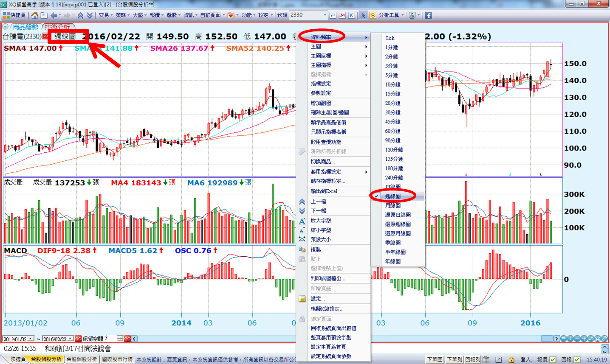Click the home icon in the toolbar
The image size is (610, 364).
(x=35, y=15)
